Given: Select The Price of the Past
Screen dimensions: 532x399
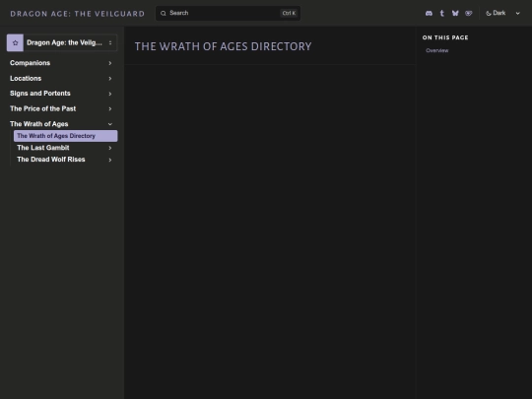Looking at the screenshot, I should [x=42, y=108].
